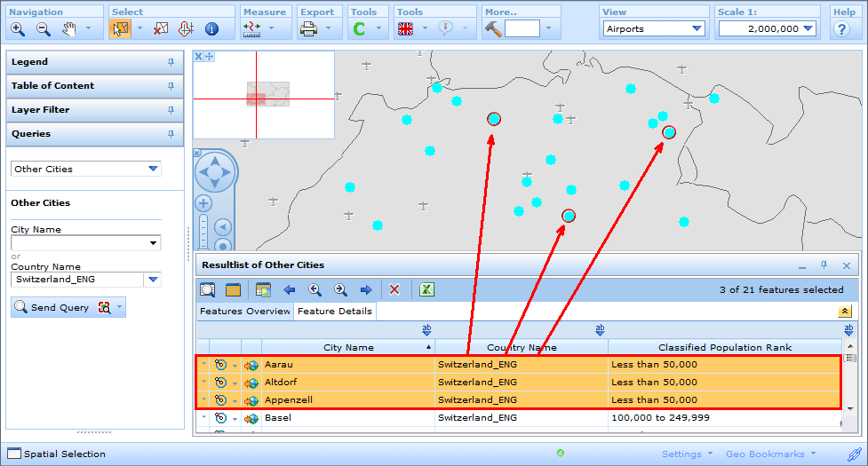
Task: Open the Geo Bookmarks menu
Action: [x=770, y=454]
